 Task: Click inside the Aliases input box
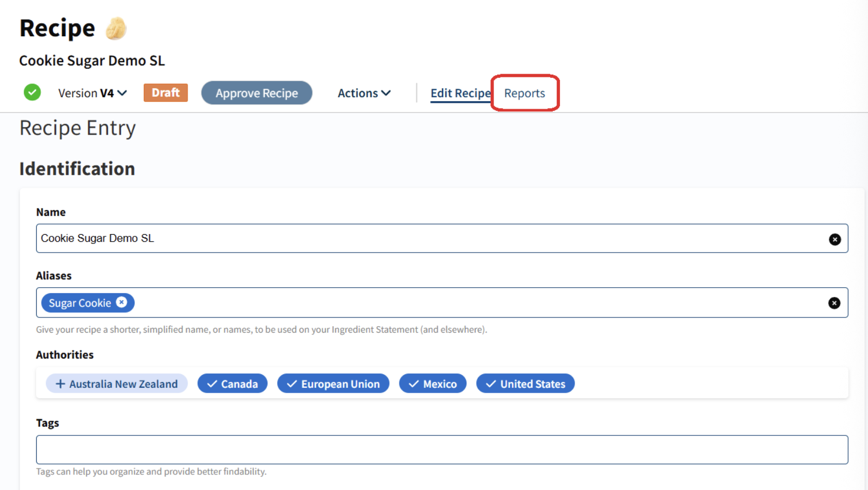click(476, 303)
